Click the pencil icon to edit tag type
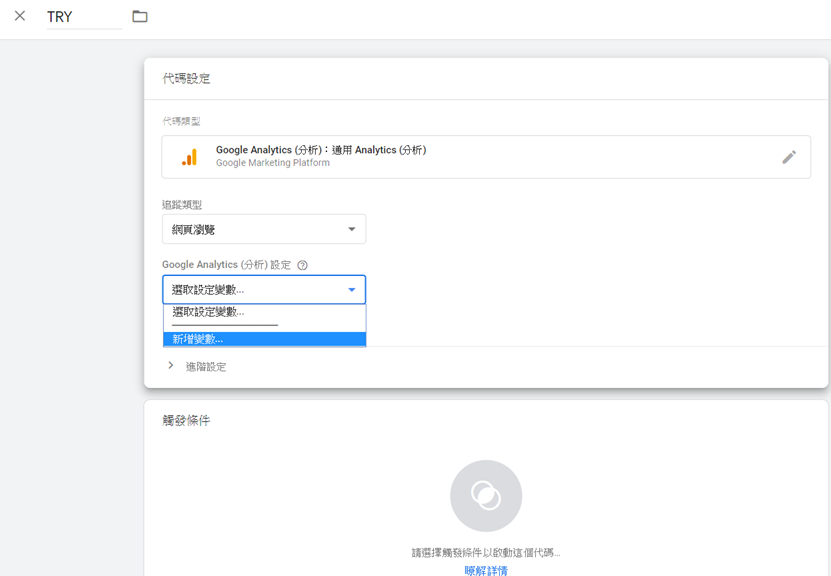This screenshot has height=576, width=831. pyautogui.click(x=789, y=157)
